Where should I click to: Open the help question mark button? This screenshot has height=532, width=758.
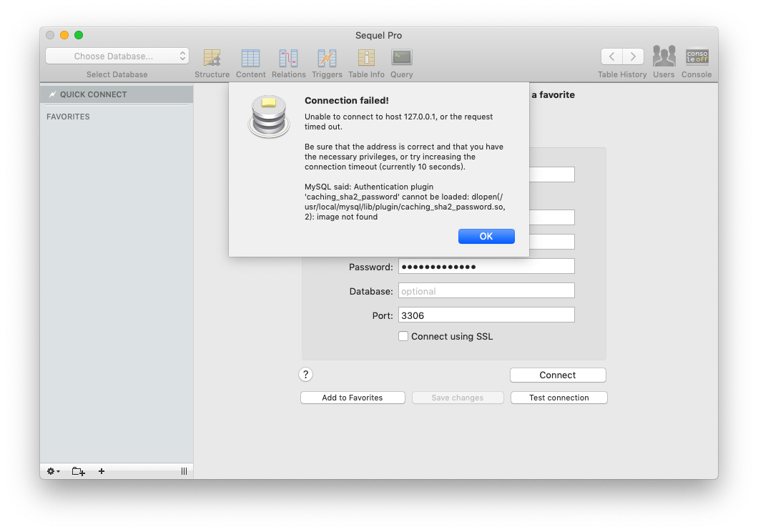(x=305, y=375)
